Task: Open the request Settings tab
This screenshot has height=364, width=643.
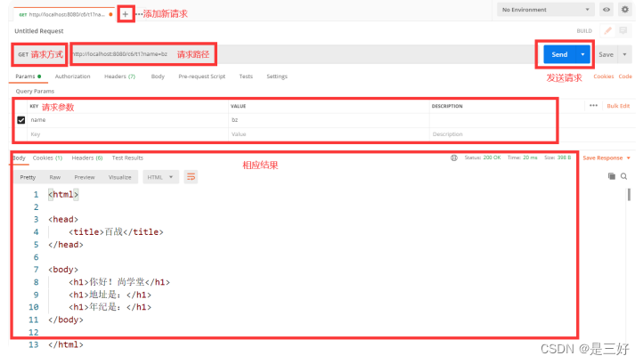Action: point(277,77)
